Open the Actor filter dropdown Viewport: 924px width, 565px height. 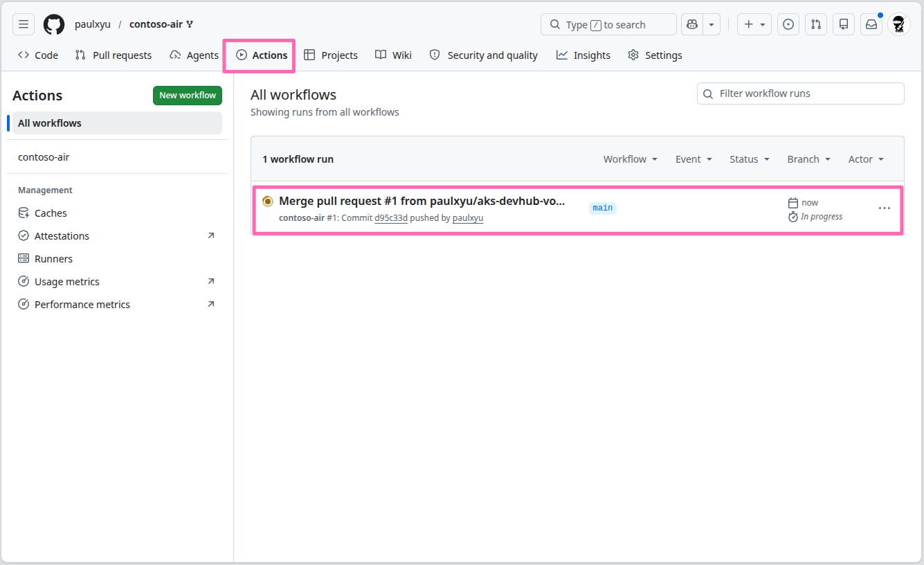(x=866, y=159)
